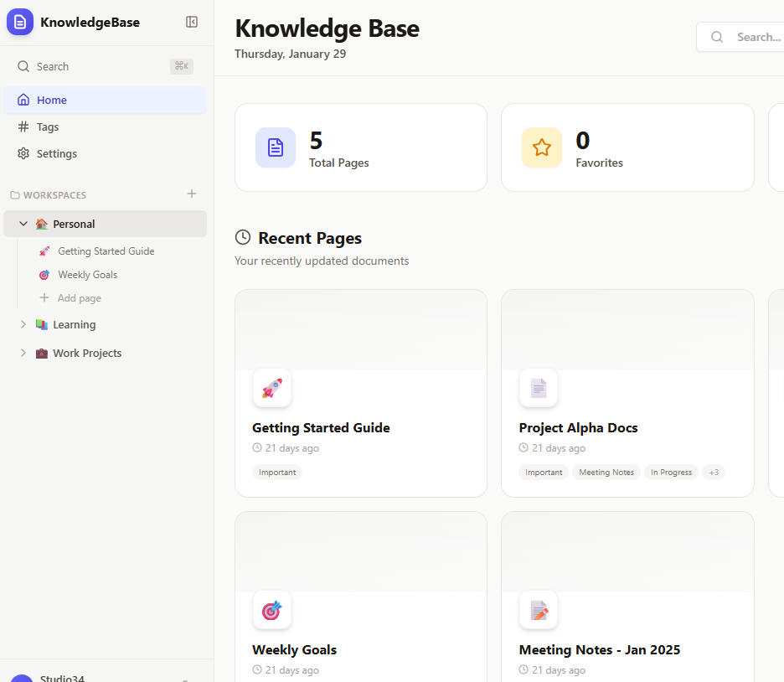Click the main Search box at top
The width and height of the screenshot is (784, 682).
tap(740, 37)
